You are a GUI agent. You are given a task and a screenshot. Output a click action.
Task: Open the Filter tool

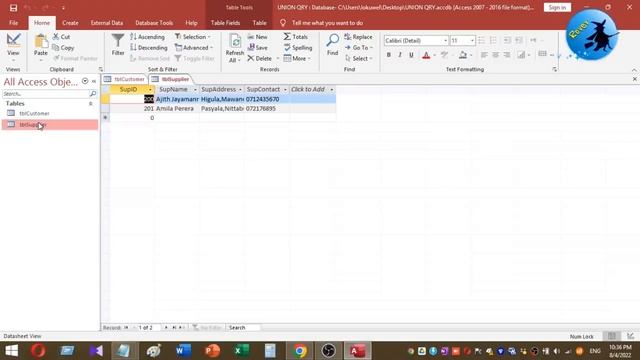pyautogui.click(x=118, y=45)
